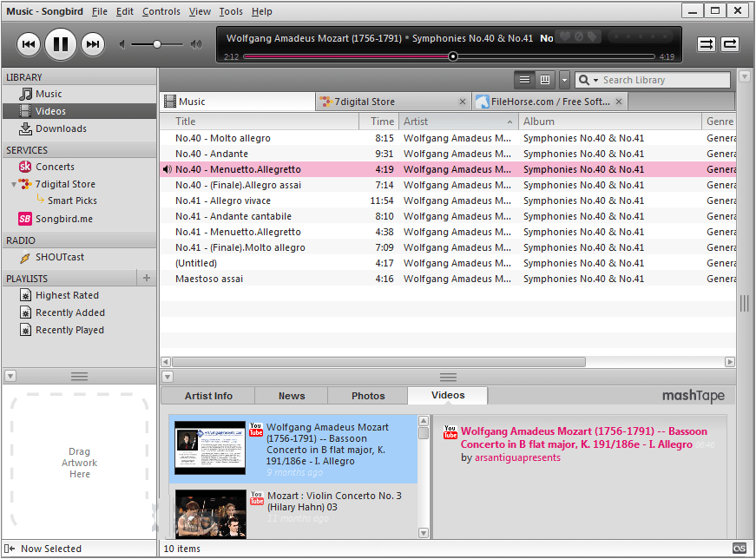Open the File menu
Screen dimensions: 756x559
[x=99, y=11]
